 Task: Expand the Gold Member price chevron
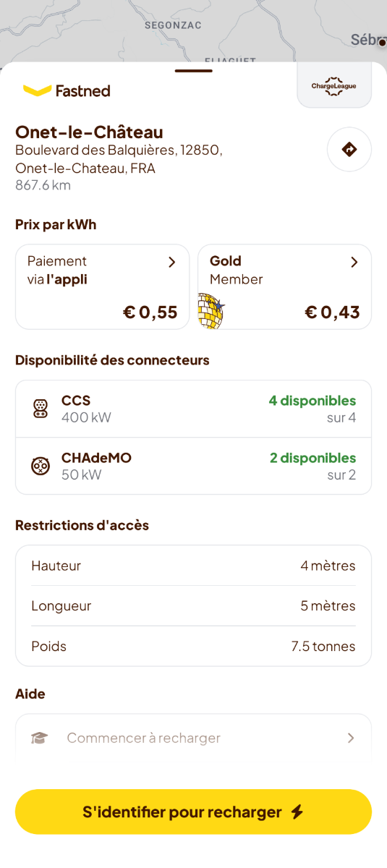[354, 262]
